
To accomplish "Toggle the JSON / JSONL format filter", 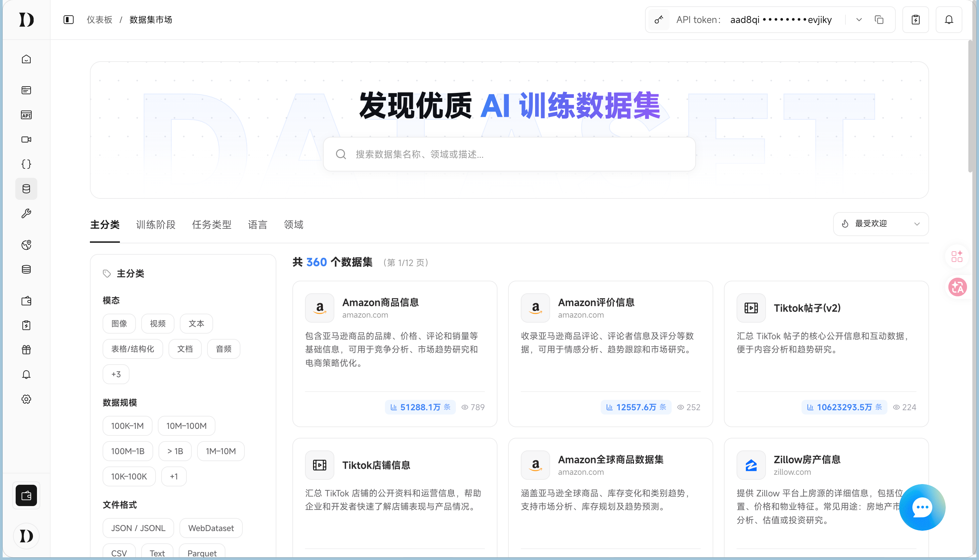I will coord(138,528).
